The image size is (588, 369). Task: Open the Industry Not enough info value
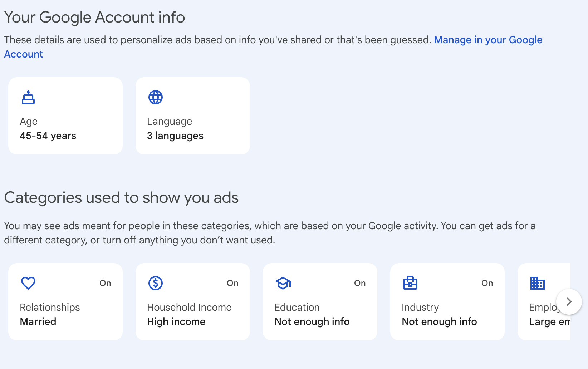point(439,322)
